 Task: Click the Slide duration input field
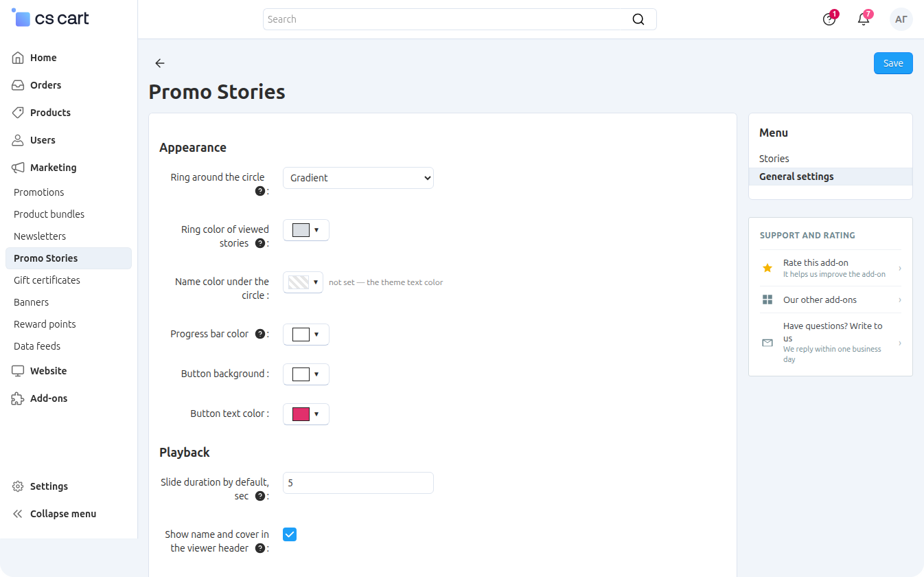click(x=358, y=483)
